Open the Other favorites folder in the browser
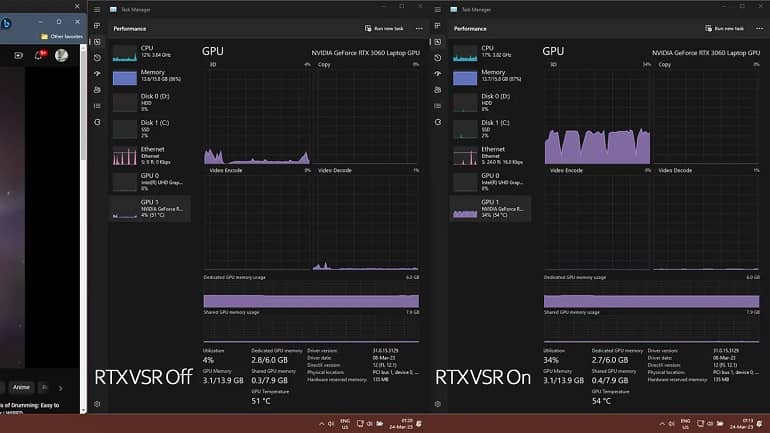 pyautogui.click(x=62, y=36)
